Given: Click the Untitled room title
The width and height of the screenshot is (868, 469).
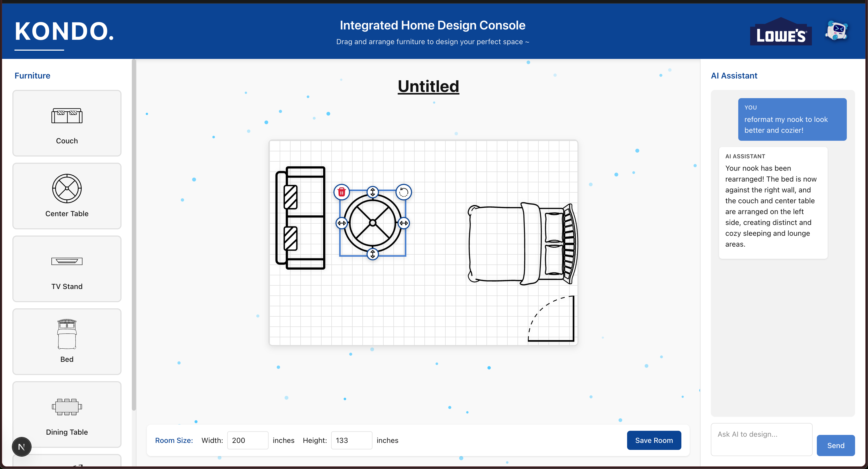Looking at the screenshot, I should [x=428, y=86].
